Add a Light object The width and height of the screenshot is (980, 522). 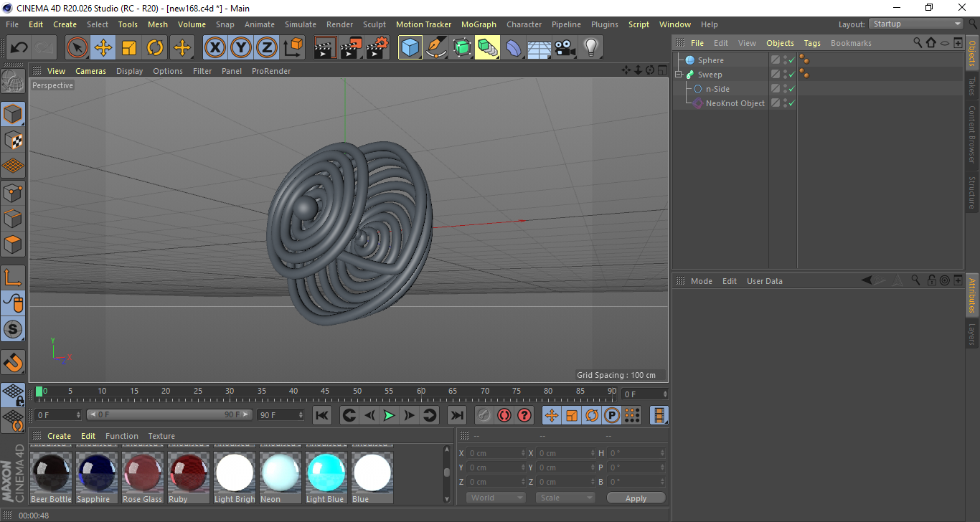coord(591,48)
